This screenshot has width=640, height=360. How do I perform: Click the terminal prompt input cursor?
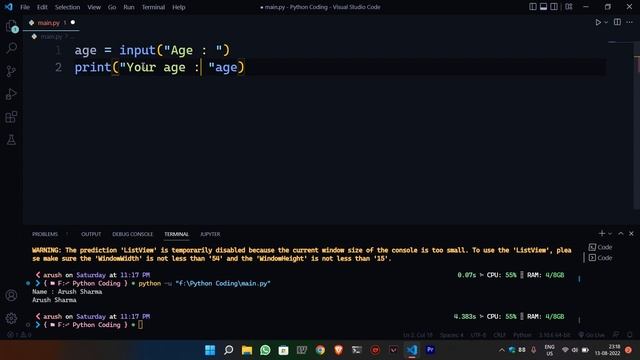pos(140,325)
